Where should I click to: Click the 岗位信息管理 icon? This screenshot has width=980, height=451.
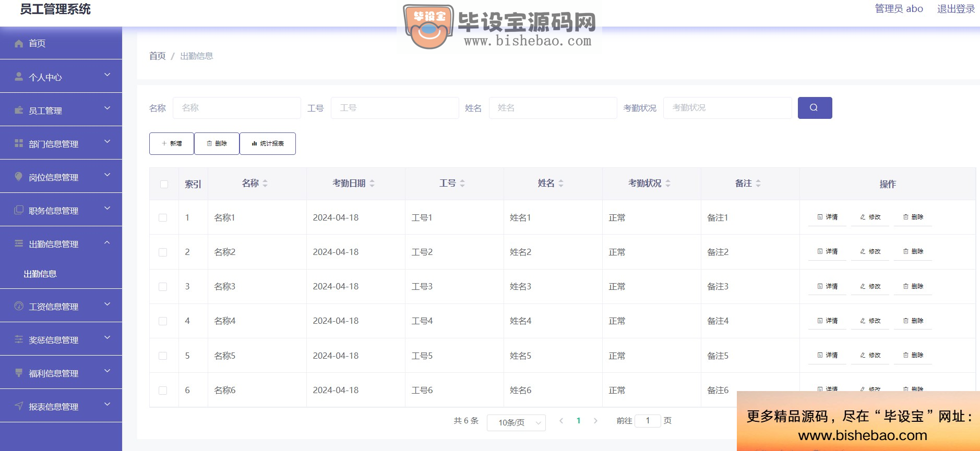point(19,176)
